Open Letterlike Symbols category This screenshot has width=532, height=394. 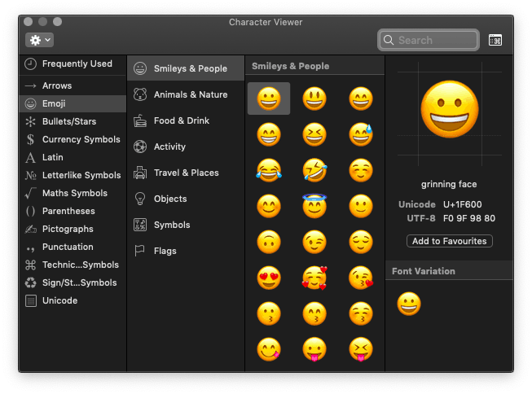(x=73, y=175)
